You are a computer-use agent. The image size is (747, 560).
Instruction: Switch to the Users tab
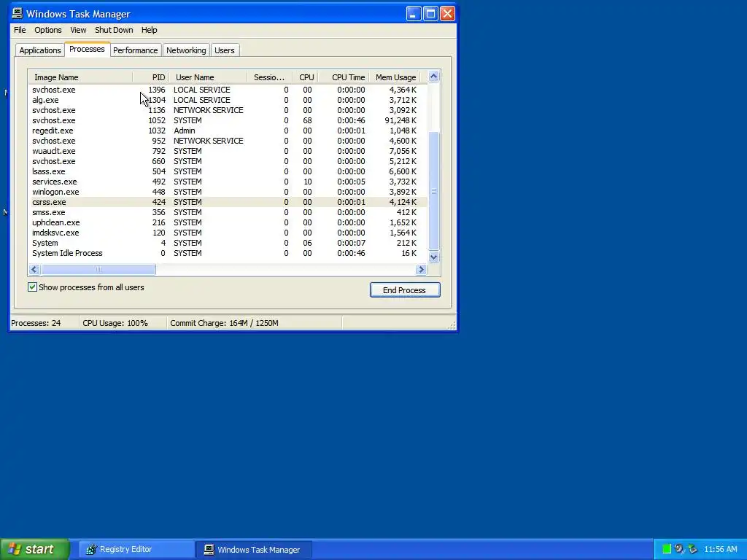pos(225,50)
